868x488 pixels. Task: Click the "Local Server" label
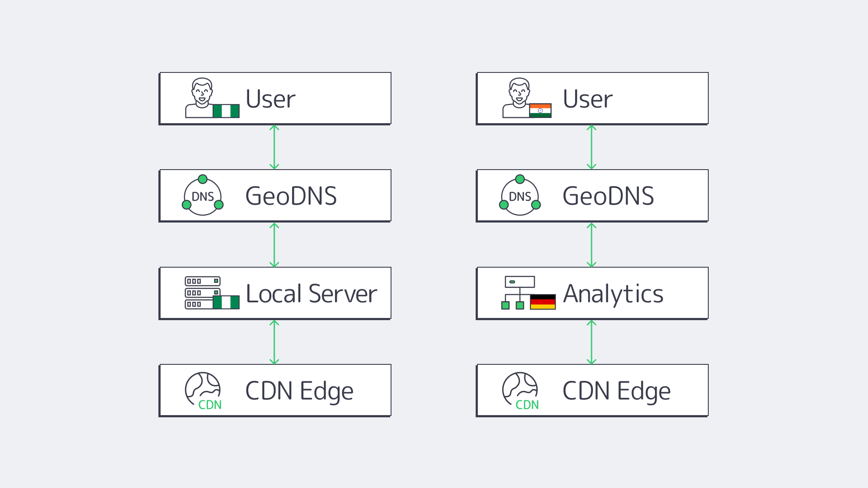click(x=312, y=294)
